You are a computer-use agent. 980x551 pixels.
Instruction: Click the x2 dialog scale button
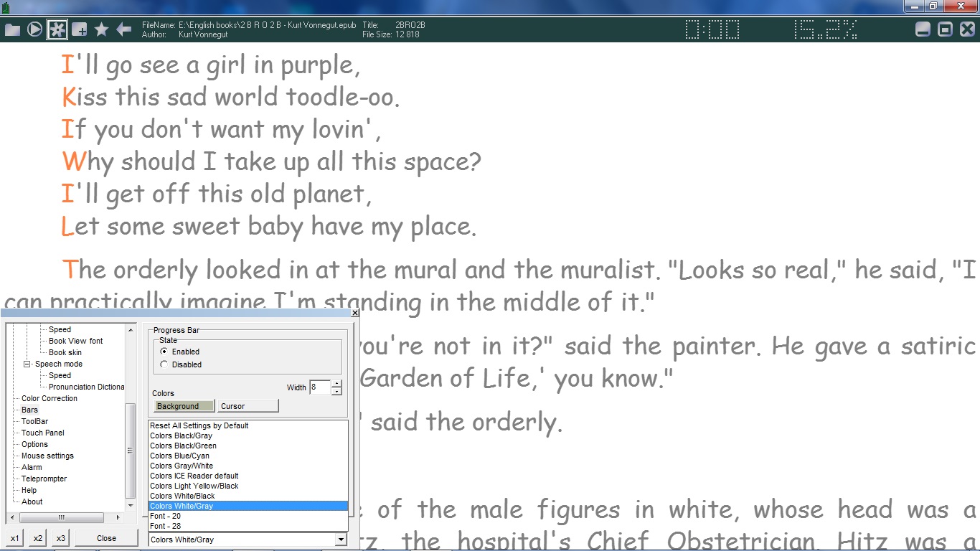tap(38, 538)
